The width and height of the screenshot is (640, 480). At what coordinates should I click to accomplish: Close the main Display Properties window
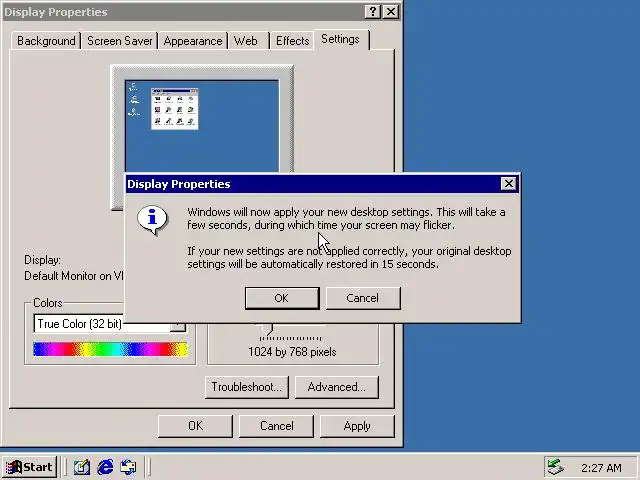coord(391,11)
